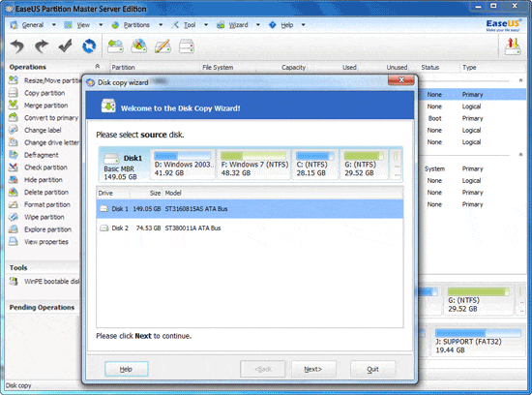Click the Resize/Move partition sidebar icon
Viewport: 532px width, 395px height.
[14, 80]
